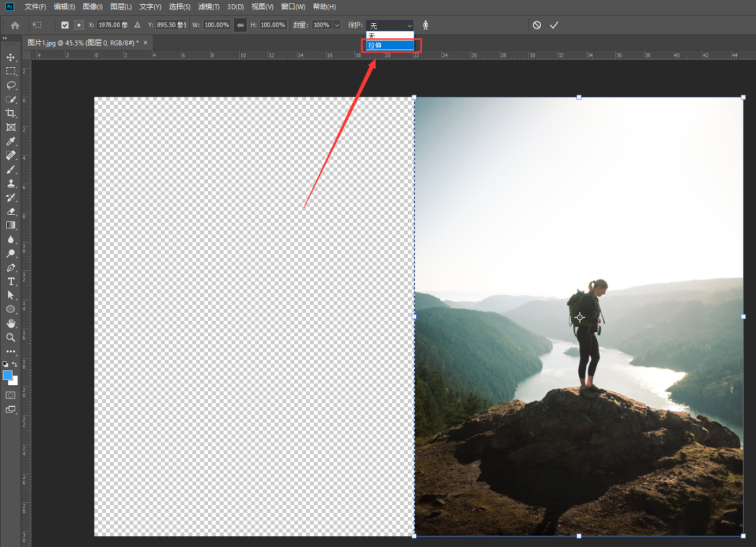Select the Quick Selection tool
Screen dimensions: 756x547
[x=10, y=99]
